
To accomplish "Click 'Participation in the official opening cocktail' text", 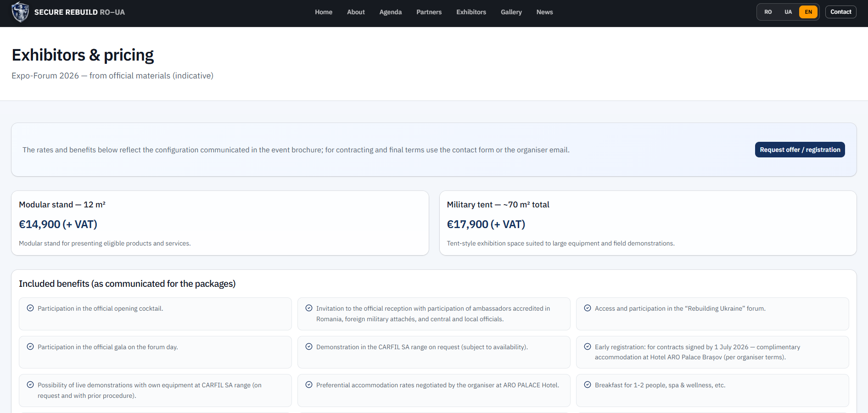I will (101, 308).
